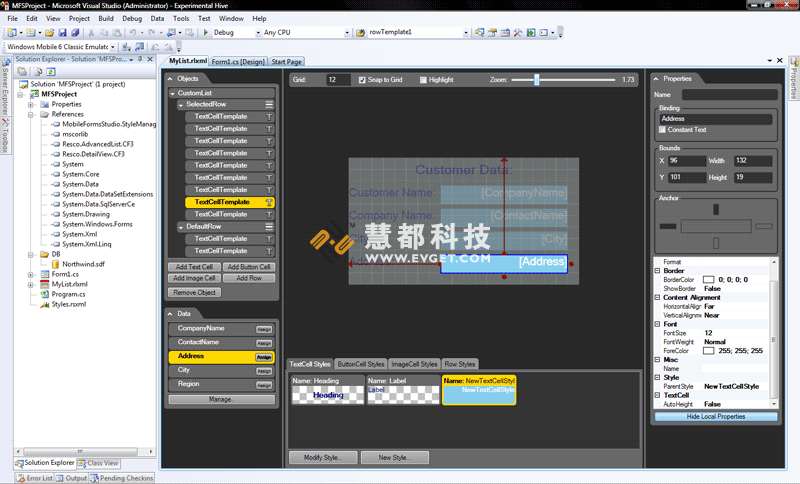Select the top anchor marker

point(715,209)
